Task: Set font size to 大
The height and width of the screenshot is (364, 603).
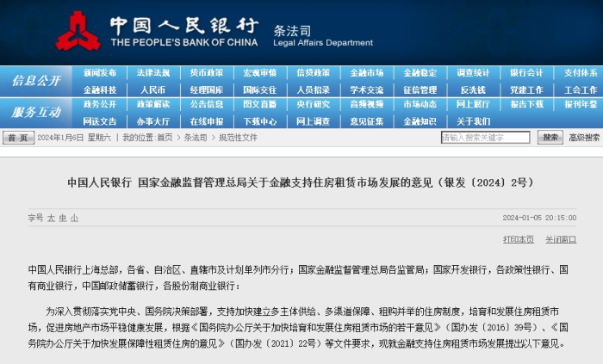Action: pos(51,218)
